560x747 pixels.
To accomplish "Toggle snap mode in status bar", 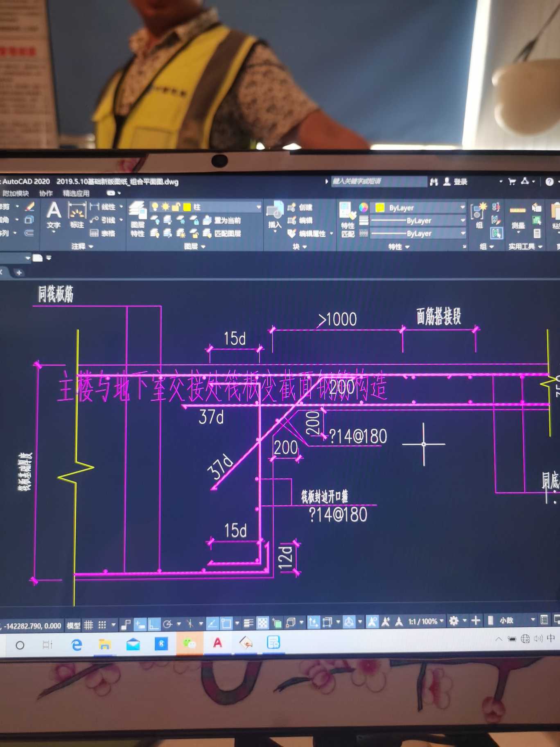I will pos(102,625).
